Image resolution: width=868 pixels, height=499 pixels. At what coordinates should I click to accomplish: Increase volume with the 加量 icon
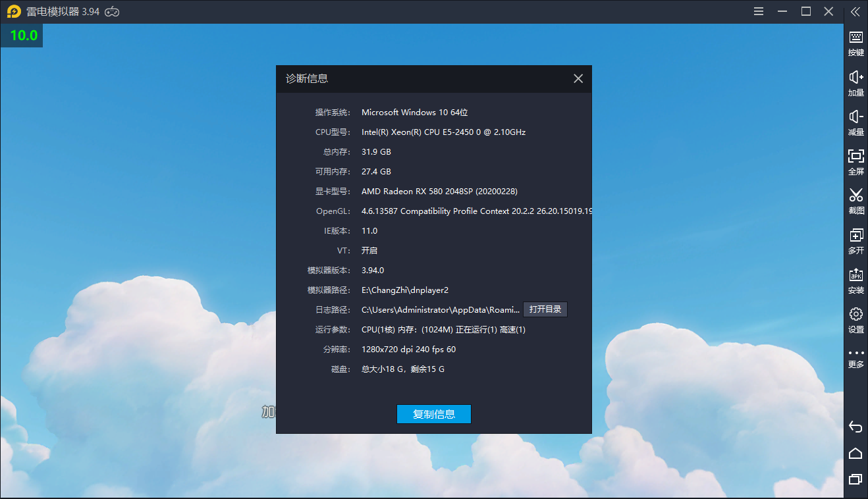[855, 83]
